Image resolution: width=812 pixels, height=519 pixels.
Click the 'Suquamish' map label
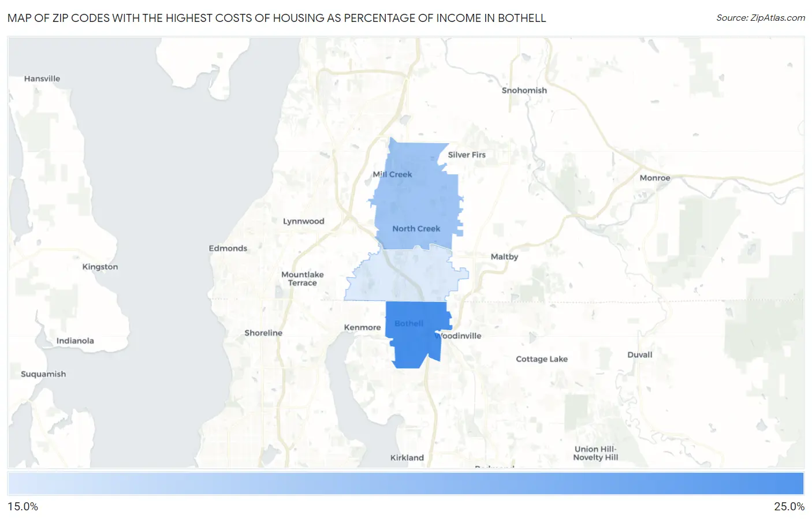click(x=43, y=374)
